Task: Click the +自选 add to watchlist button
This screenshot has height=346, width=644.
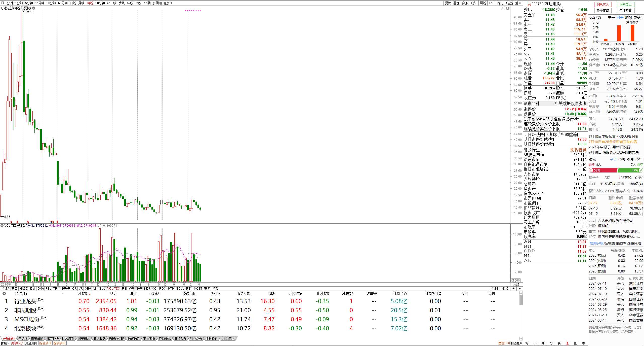Action: (509, 3)
